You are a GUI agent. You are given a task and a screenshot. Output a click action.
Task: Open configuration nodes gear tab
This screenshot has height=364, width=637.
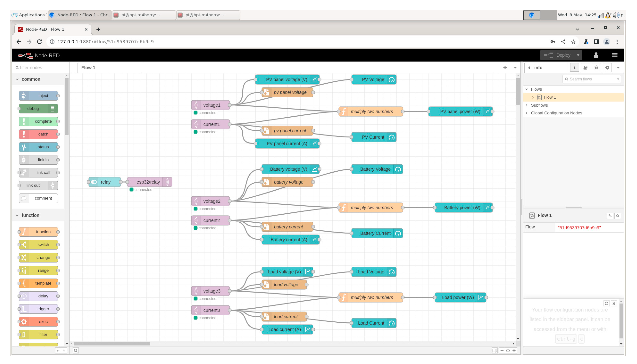(x=607, y=68)
